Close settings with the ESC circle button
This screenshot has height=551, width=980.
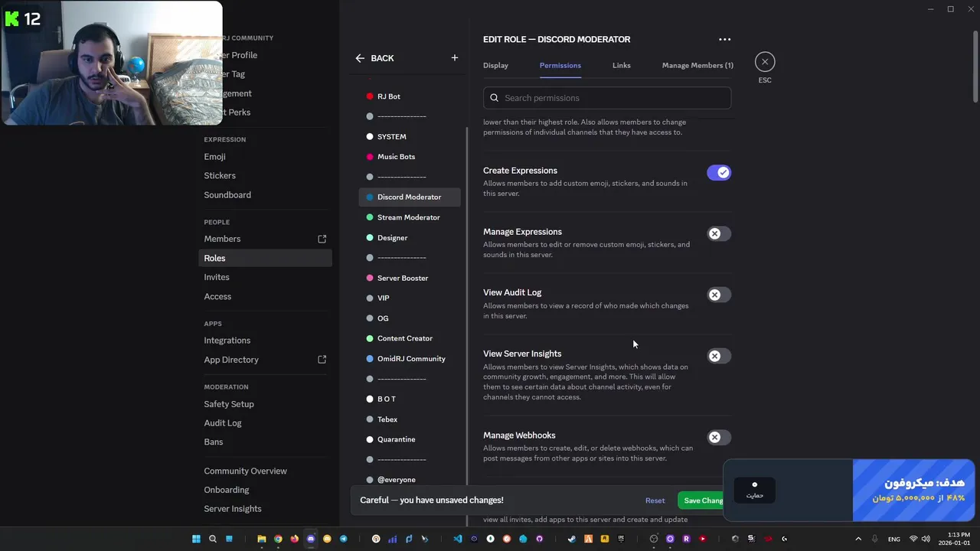point(765,62)
